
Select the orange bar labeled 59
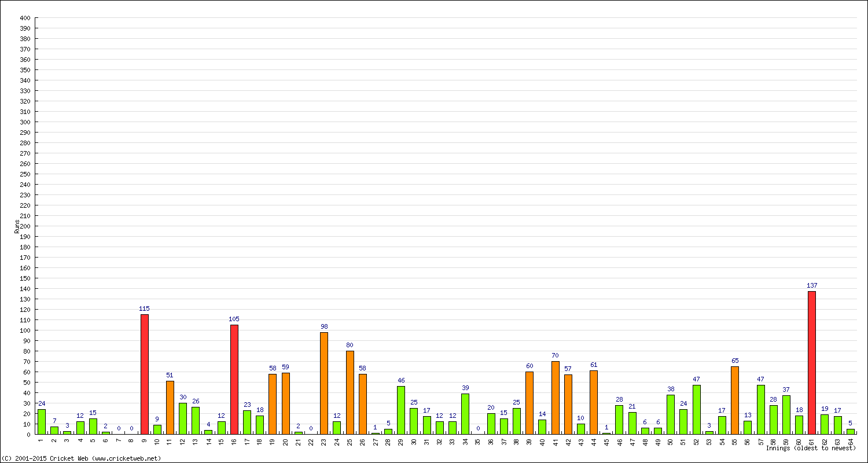(x=286, y=403)
